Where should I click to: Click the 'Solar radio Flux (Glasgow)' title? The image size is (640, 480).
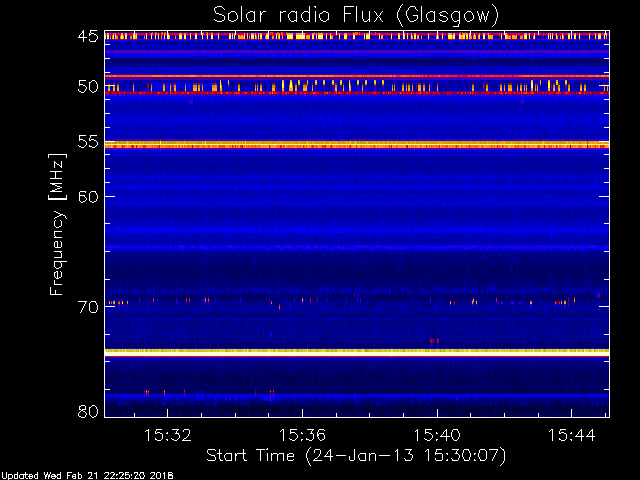[x=356, y=16]
